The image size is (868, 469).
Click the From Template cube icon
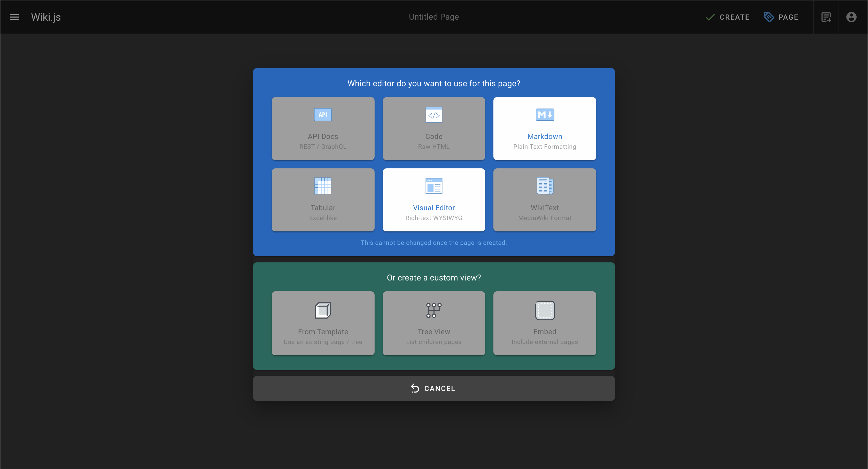(322, 310)
